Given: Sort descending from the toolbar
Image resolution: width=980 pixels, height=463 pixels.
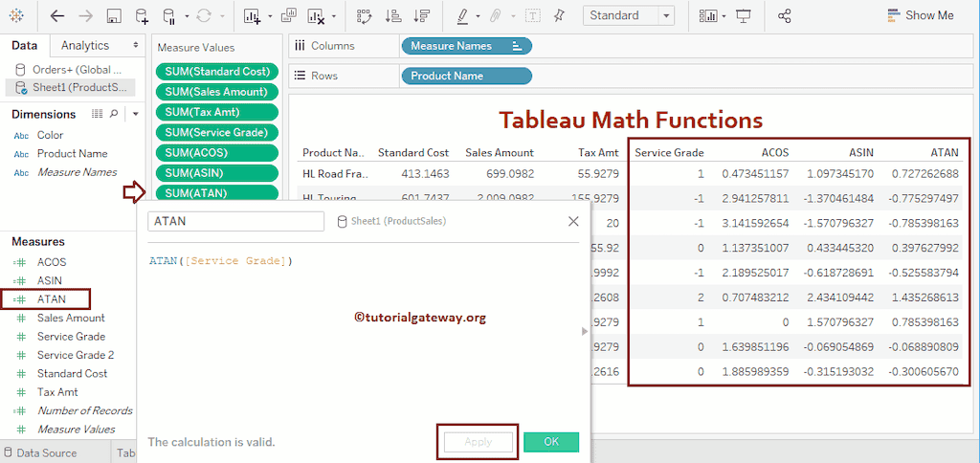Looking at the screenshot, I should click(x=422, y=16).
